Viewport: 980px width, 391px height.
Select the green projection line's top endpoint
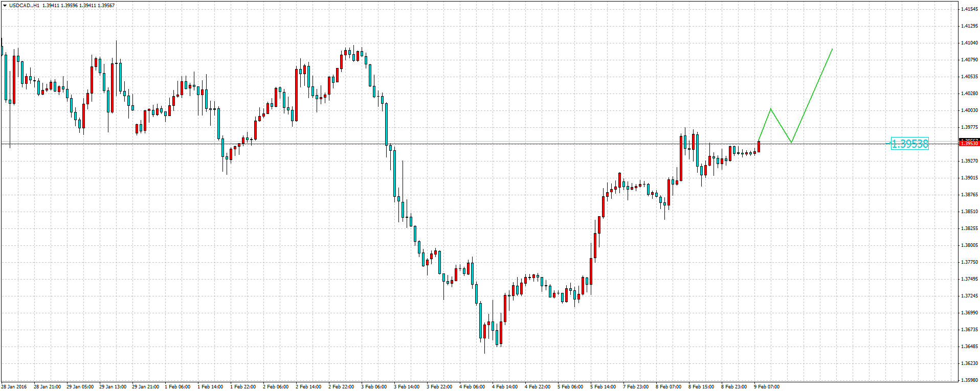click(832, 50)
